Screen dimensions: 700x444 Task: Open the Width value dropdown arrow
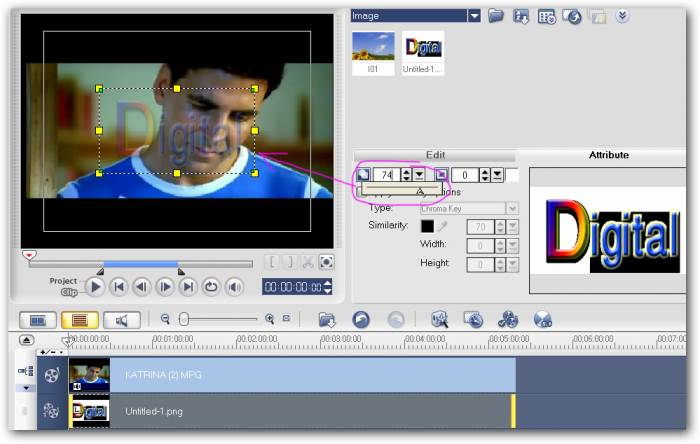pyautogui.click(x=512, y=245)
